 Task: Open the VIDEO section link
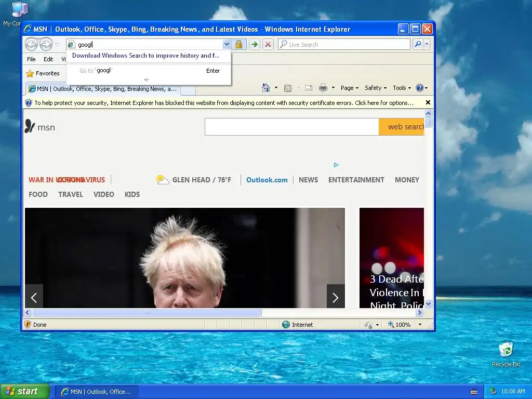coord(103,194)
